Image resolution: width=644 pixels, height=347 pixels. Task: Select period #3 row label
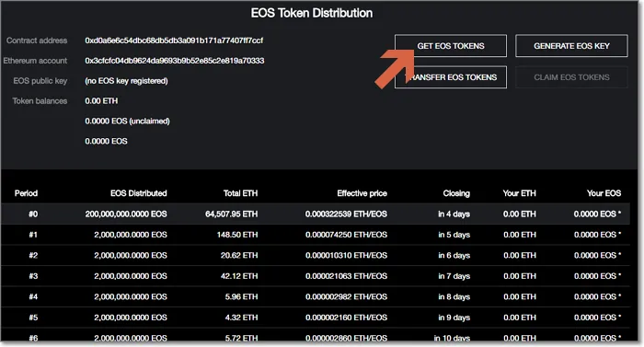click(33, 276)
